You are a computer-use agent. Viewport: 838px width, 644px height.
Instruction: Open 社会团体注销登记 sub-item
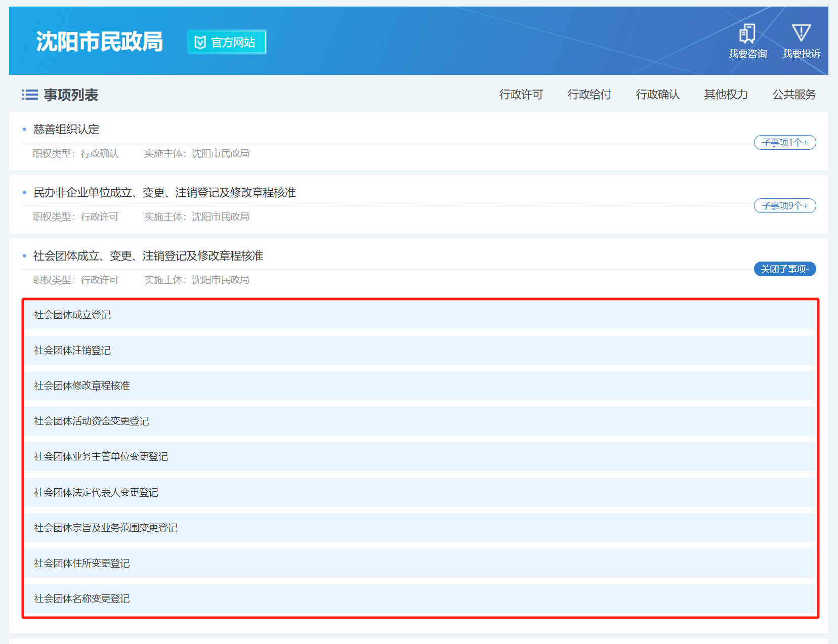tap(72, 351)
